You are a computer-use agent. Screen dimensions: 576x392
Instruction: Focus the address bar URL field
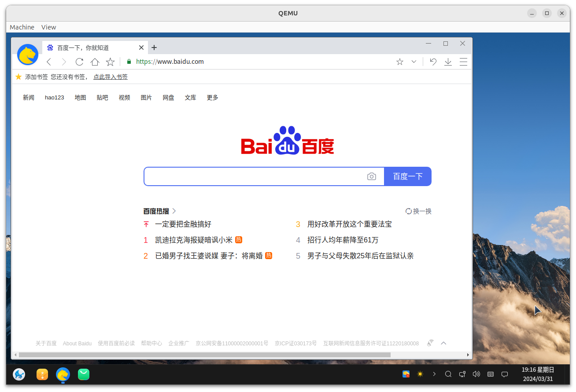pyautogui.click(x=260, y=62)
